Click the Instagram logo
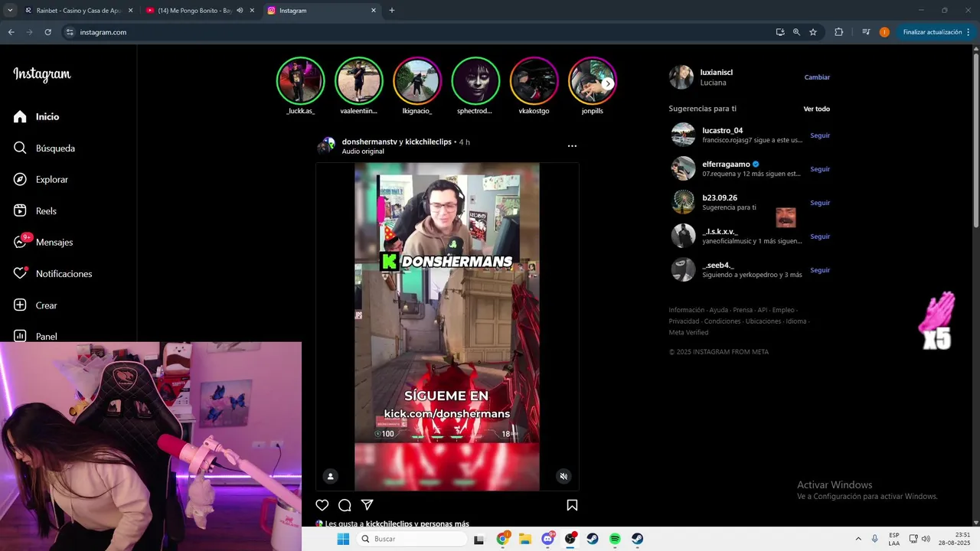 tap(42, 74)
